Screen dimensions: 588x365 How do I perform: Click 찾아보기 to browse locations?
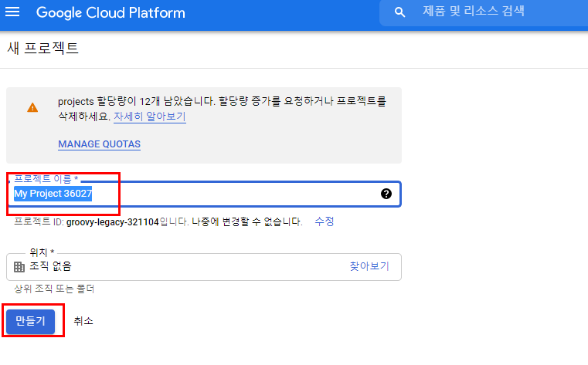[x=369, y=266]
